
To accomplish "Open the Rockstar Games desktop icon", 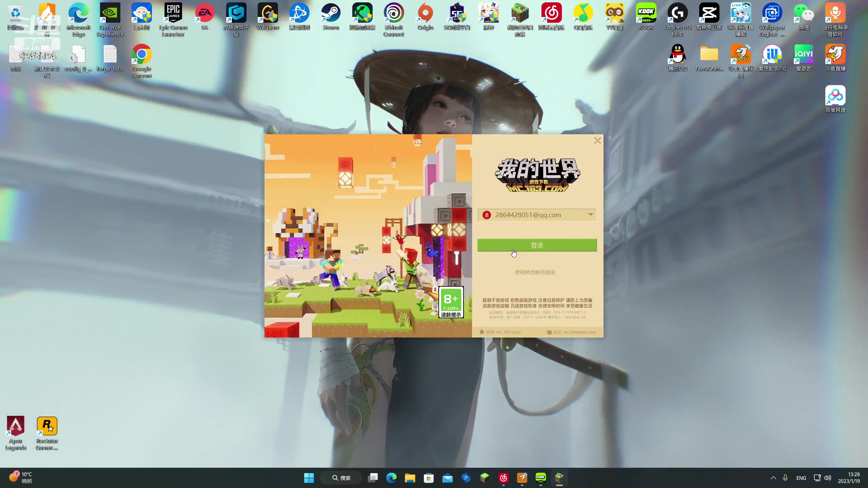I will point(47,433).
